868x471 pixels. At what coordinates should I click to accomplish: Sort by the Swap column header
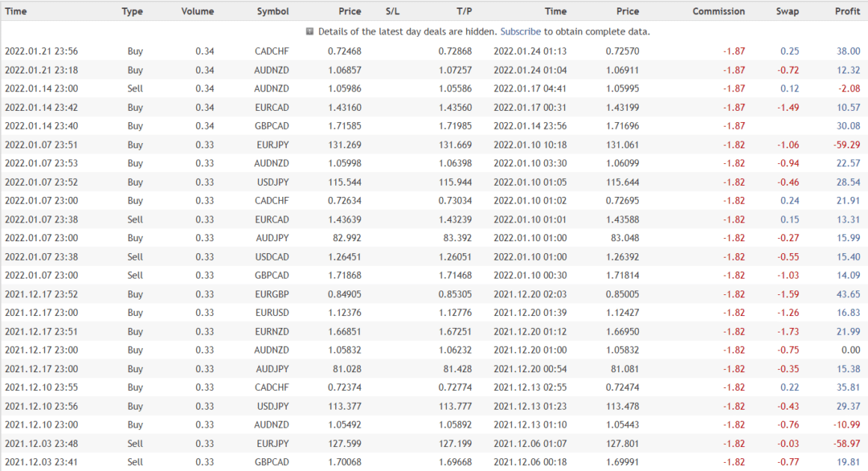coord(787,11)
